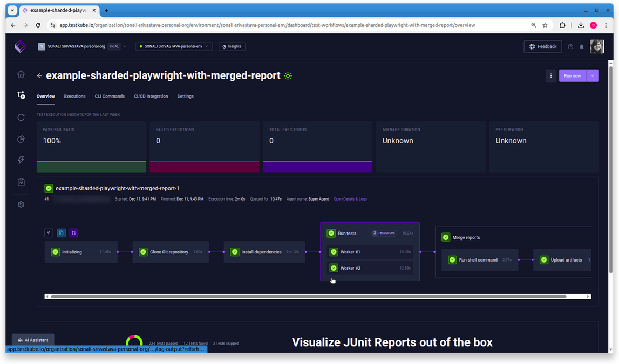Click the Run now button
This screenshot has width=619, height=364.
click(573, 75)
